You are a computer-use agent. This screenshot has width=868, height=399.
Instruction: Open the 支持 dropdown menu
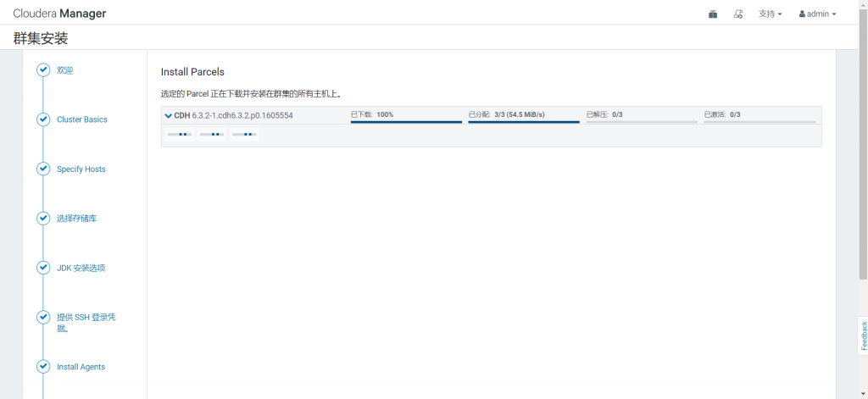pos(770,14)
